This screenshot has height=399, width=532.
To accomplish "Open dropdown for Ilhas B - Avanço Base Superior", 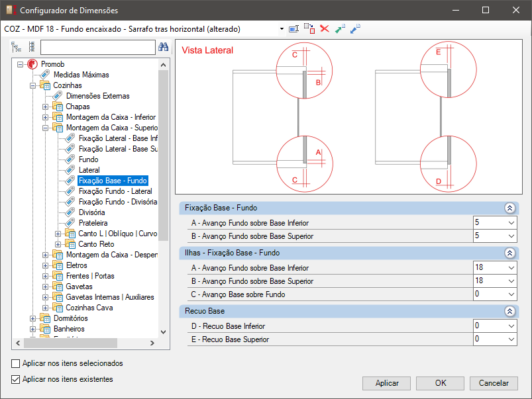I will (x=511, y=281).
